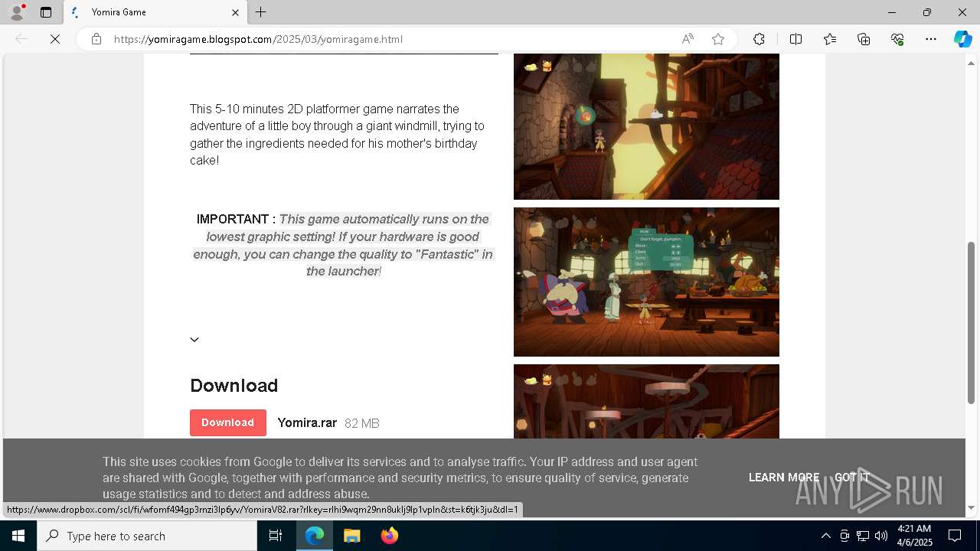View site information lock icon
Viewport: 980px width, 551px height.
96,39
